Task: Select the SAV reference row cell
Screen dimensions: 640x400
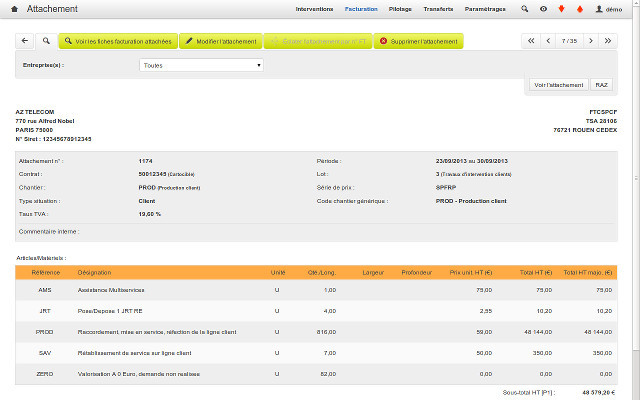Action: [45, 353]
